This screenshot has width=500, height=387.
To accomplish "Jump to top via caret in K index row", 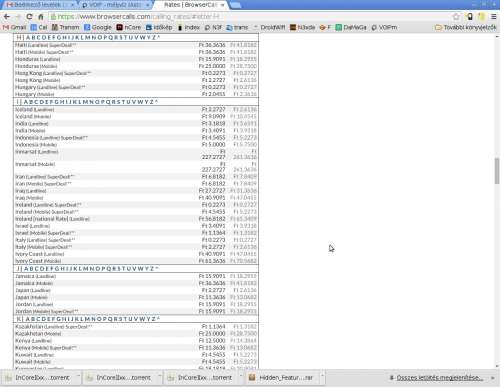I will (x=158, y=319).
